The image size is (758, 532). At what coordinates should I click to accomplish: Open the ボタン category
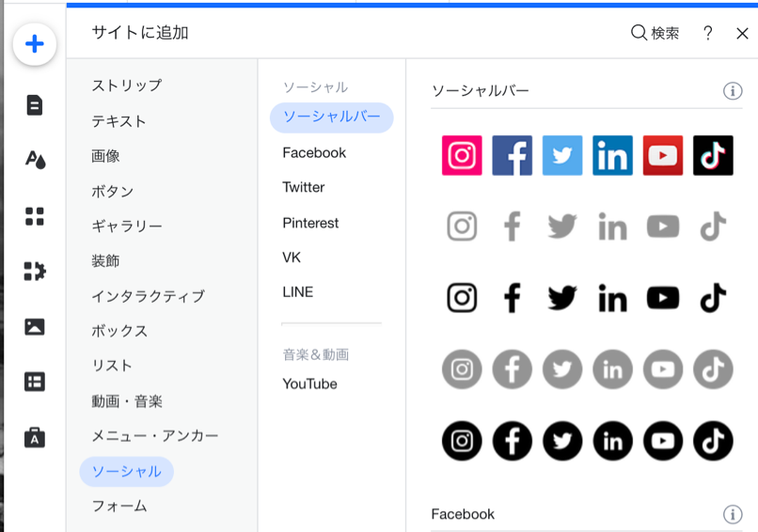tap(113, 192)
